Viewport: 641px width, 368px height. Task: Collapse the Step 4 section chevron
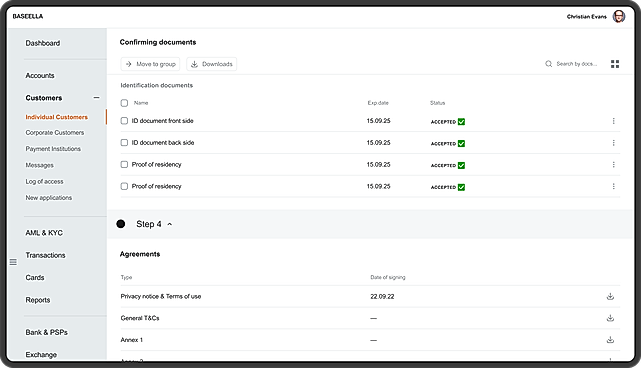(x=170, y=224)
